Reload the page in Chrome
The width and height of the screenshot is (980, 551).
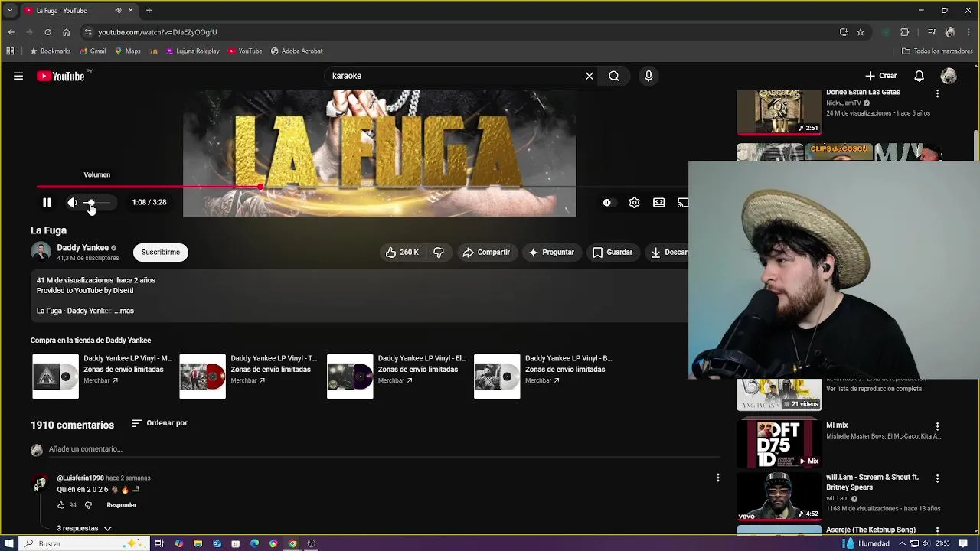(x=47, y=32)
